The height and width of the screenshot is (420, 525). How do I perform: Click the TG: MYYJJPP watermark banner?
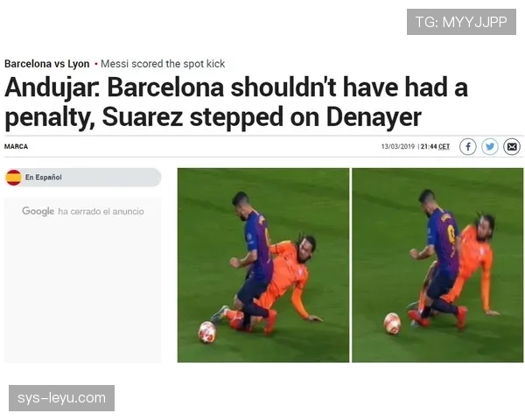(x=461, y=22)
